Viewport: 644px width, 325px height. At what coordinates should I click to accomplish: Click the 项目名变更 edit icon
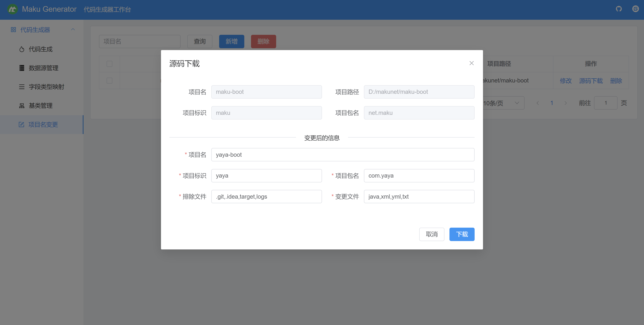(x=21, y=124)
